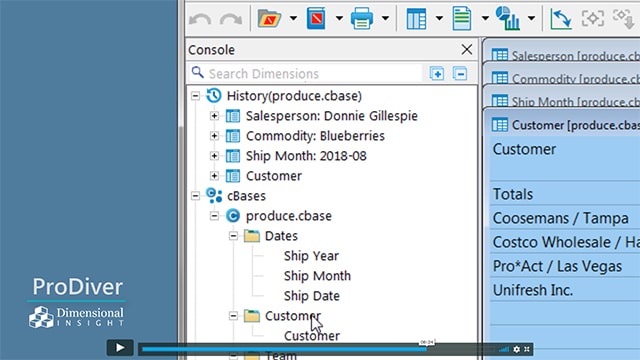The image size is (640, 360).
Task: Collapse the cBases node
Action: click(196, 196)
